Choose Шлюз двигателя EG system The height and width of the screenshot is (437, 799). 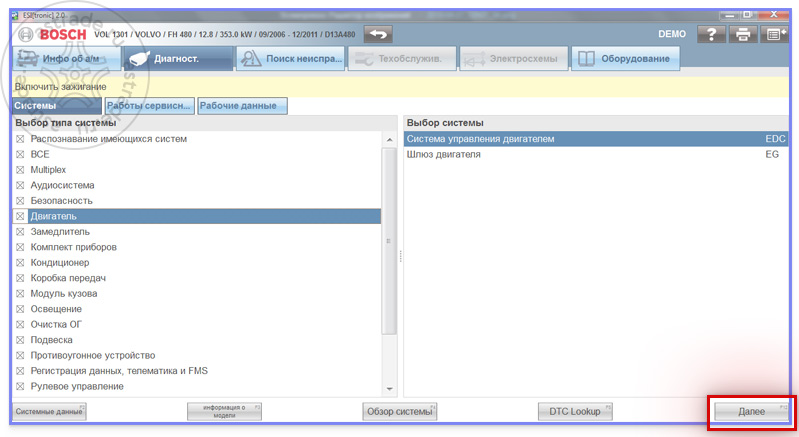pyautogui.click(x=596, y=154)
